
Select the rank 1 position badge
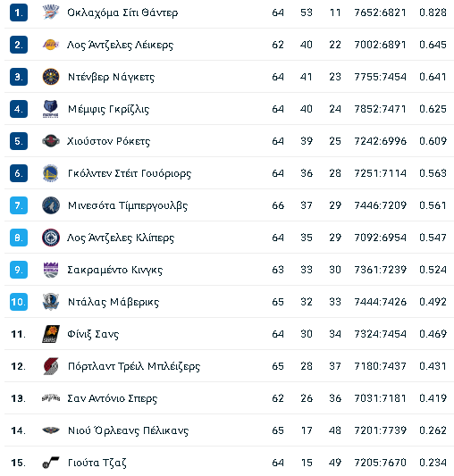tap(19, 13)
